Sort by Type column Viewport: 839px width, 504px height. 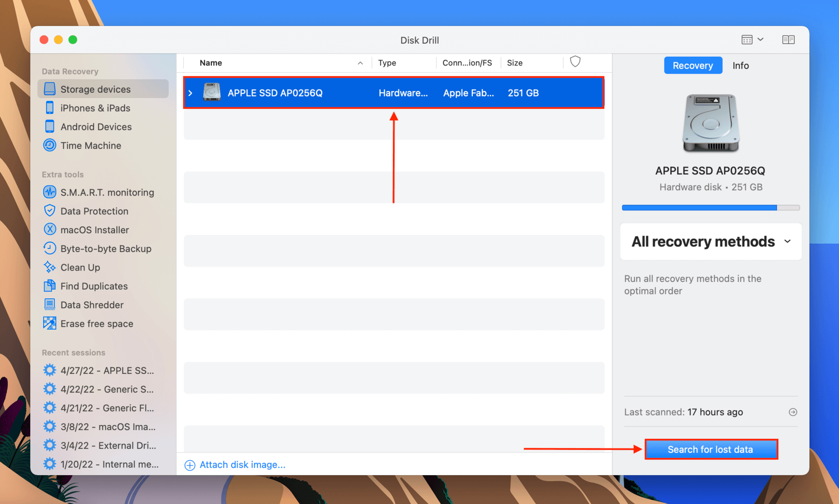pos(387,63)
